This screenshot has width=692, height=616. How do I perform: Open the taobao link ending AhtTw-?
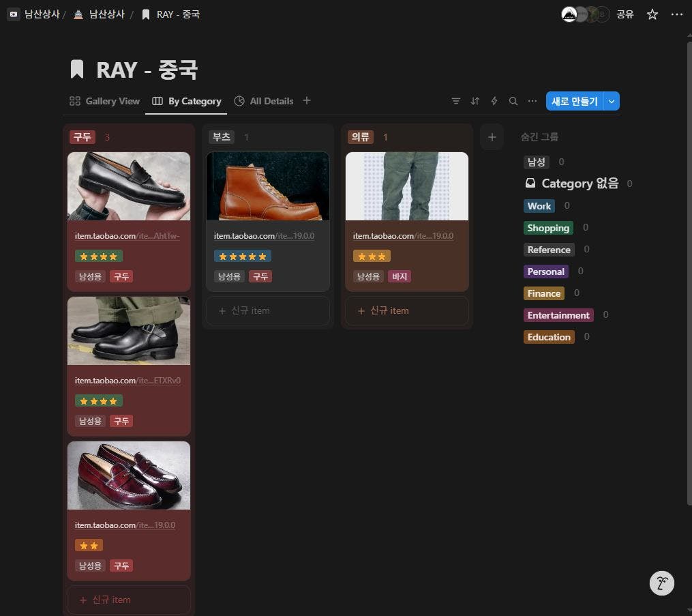coord(127,236)
